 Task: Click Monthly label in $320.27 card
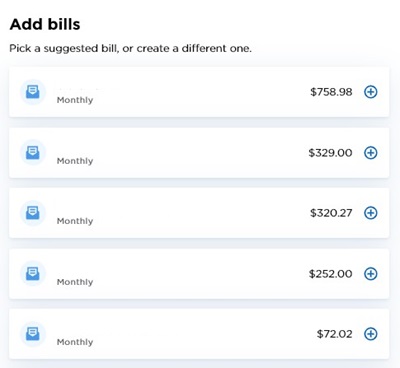(75, 221)
